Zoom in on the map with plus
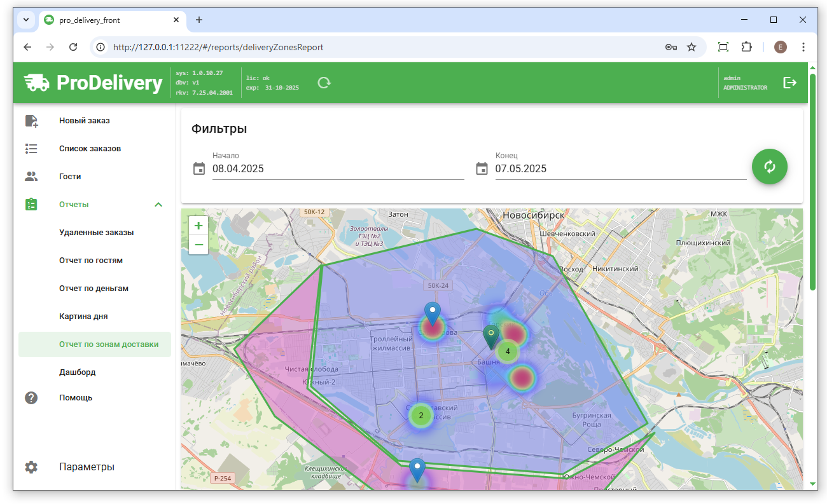This screenshot has width=827, height=504. pyautogui.click(x=198, y=226)
